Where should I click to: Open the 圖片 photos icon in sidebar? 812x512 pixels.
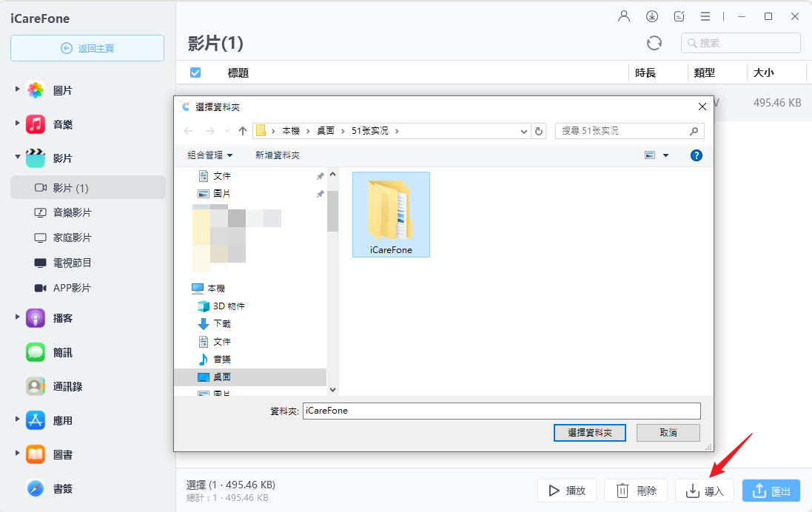click(36, 90)
